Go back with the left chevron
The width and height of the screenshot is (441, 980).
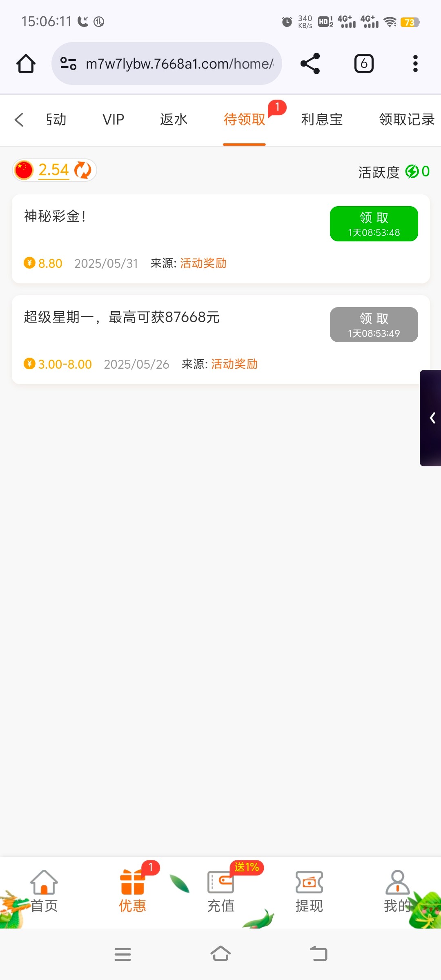(x=19, y=120)
